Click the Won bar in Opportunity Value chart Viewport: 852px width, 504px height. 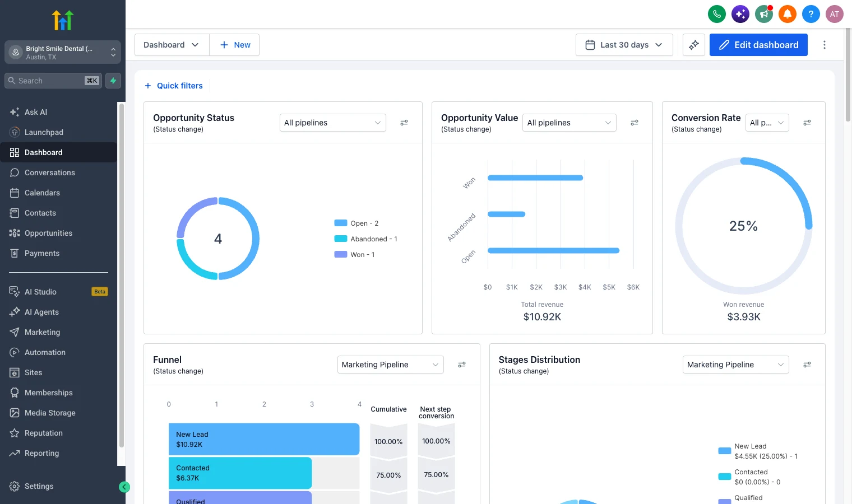pyautogui.click(x=535, y=178)
